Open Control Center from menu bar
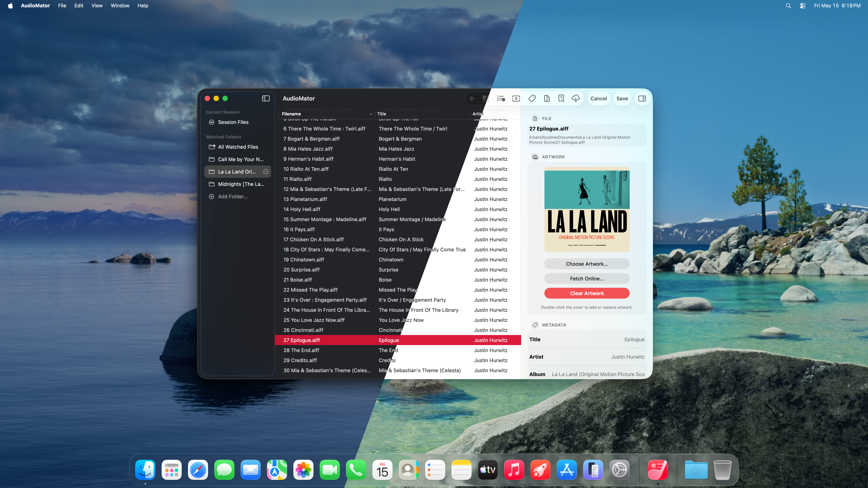 click(803, 5)
